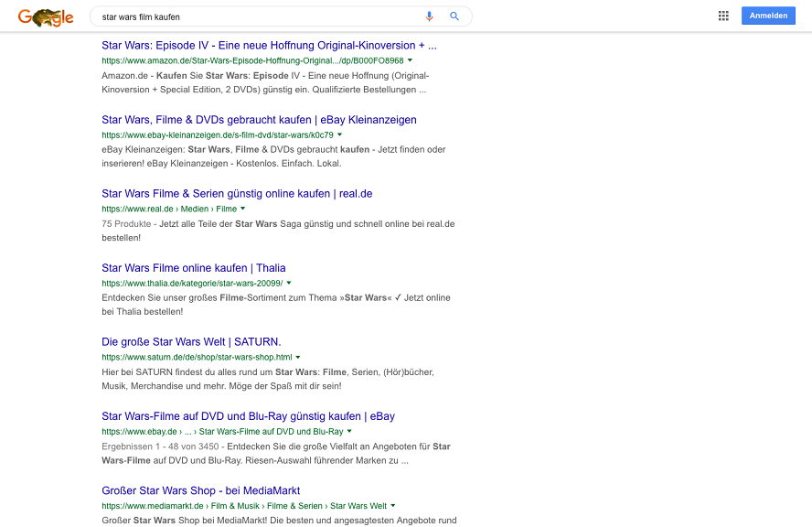Viewport: 812px width, 527px height.
Task: Click the Google doodle logo
Action: (x=46, y=17)
